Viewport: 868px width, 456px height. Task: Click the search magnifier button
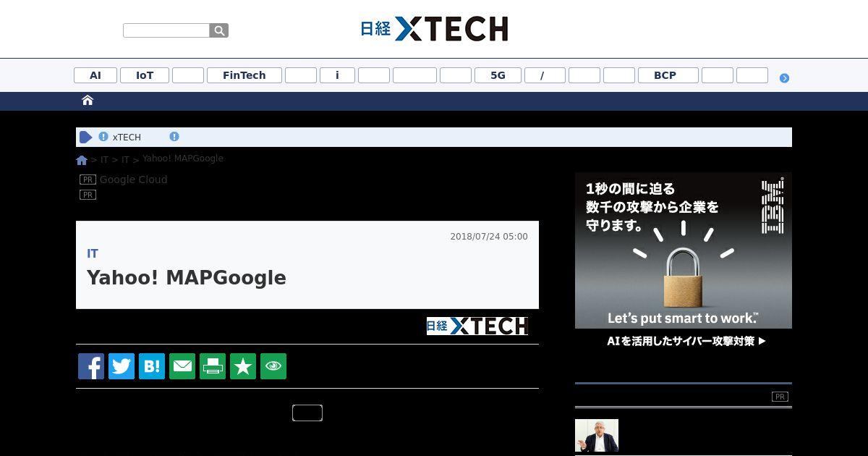219,30
